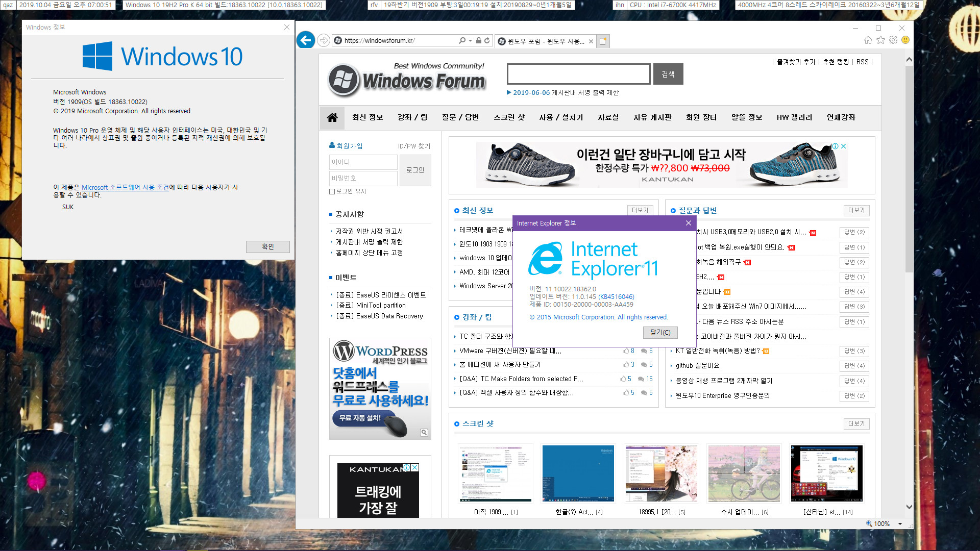Click the smiley feedback icon
Screen dimensions: 980x551
[x=905, y=40]
